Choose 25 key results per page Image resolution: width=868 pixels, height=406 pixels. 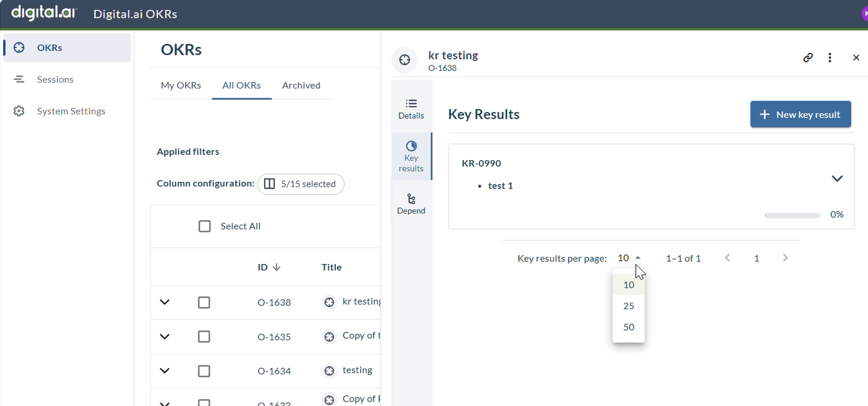(x=629, y=306)
